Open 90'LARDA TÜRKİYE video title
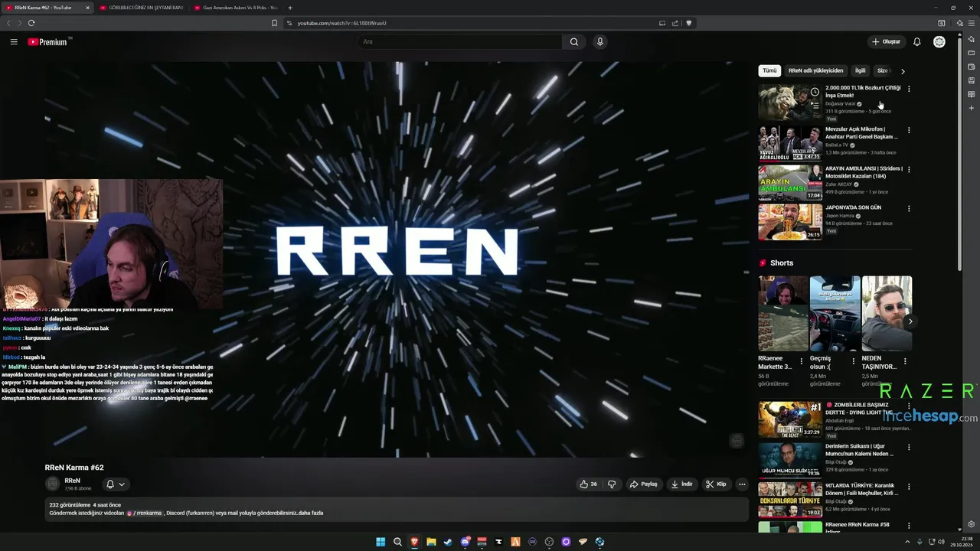This screenshot has height=551, width=980. [861, 489]
